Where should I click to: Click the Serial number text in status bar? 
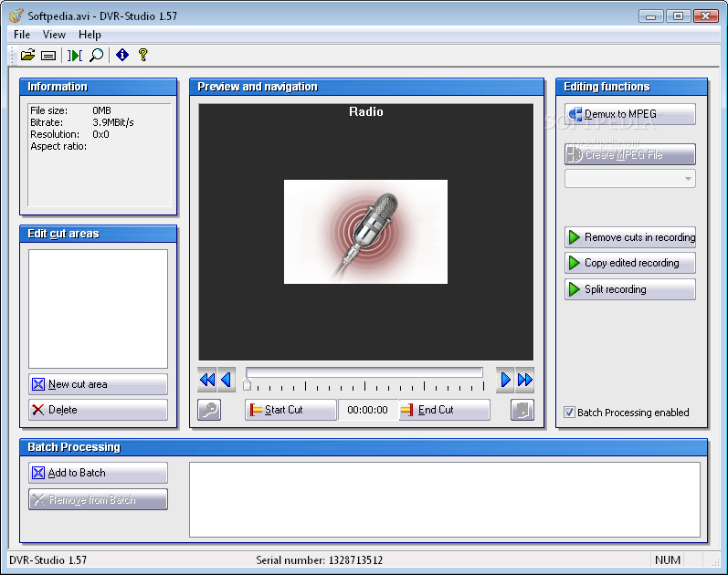320,560
